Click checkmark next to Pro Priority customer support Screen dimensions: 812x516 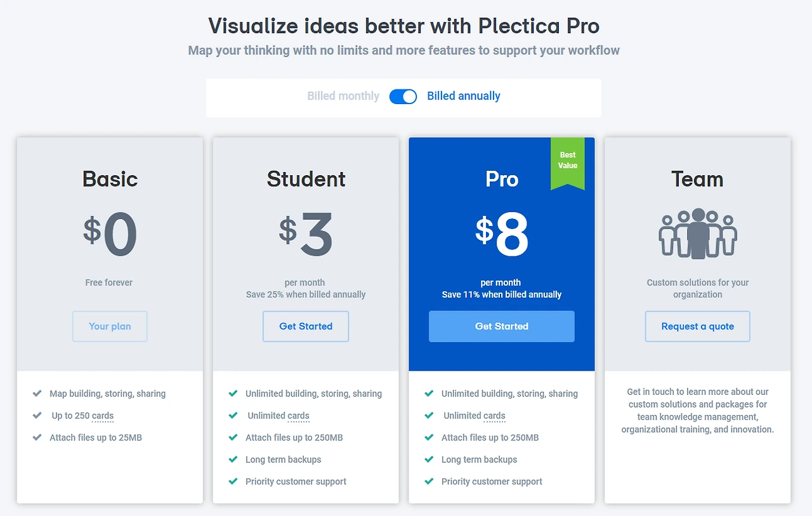coord(429,482)
